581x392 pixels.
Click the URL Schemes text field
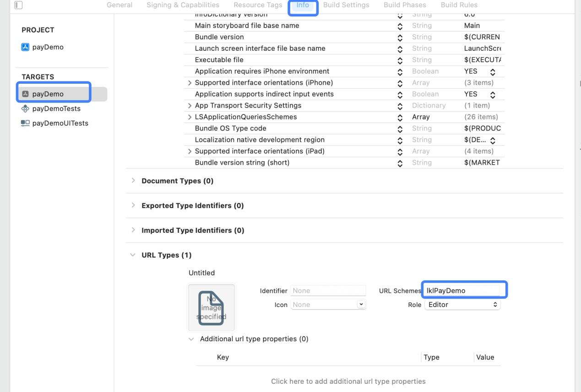[x=462, y=290]
